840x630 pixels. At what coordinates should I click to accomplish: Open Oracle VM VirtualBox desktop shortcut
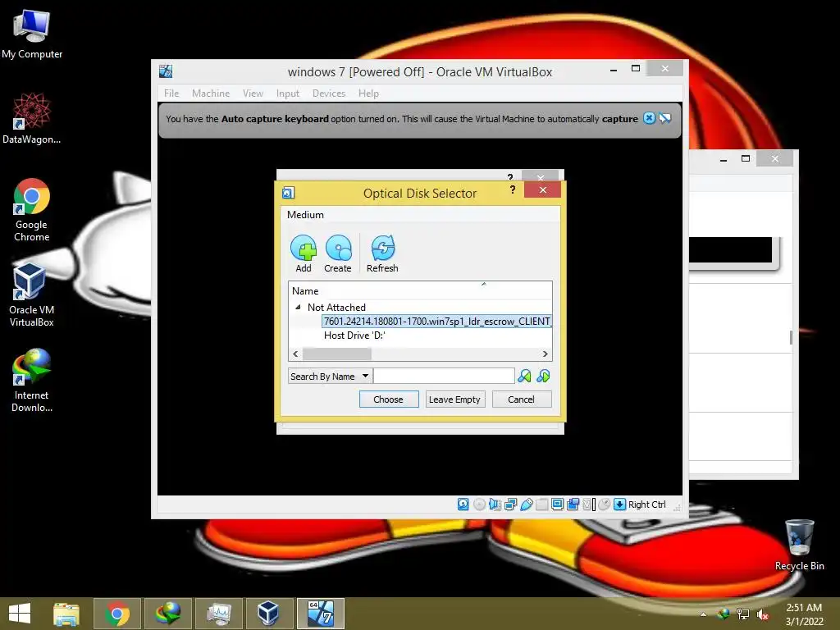coord(31,294)
